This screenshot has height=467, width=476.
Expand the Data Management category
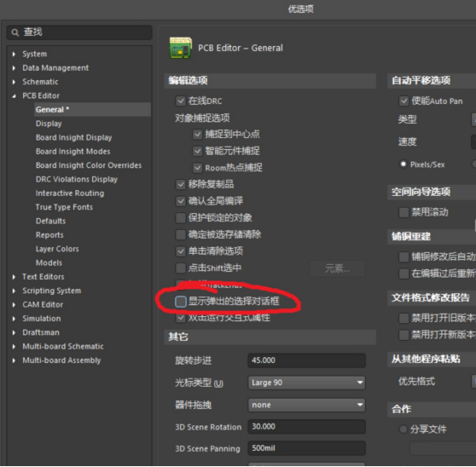tap(14, 68)
